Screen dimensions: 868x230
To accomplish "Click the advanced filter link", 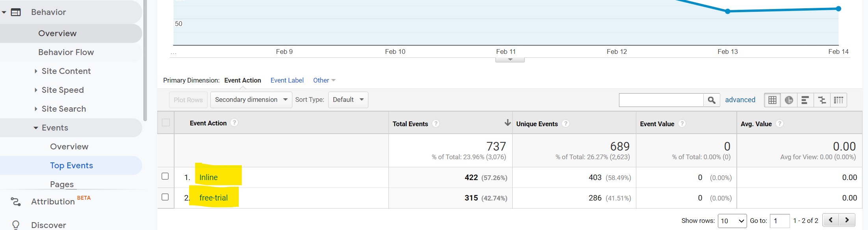I will pos(740,100).
